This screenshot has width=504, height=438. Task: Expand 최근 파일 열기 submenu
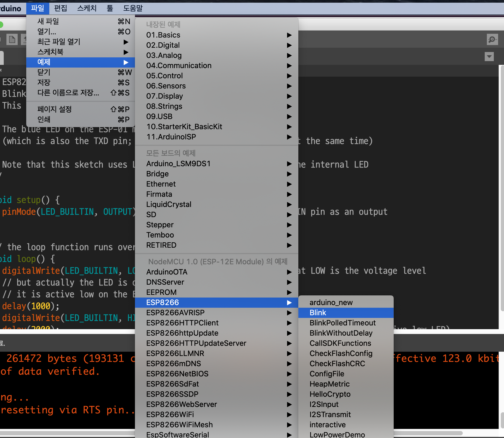[x=80, y=42]
